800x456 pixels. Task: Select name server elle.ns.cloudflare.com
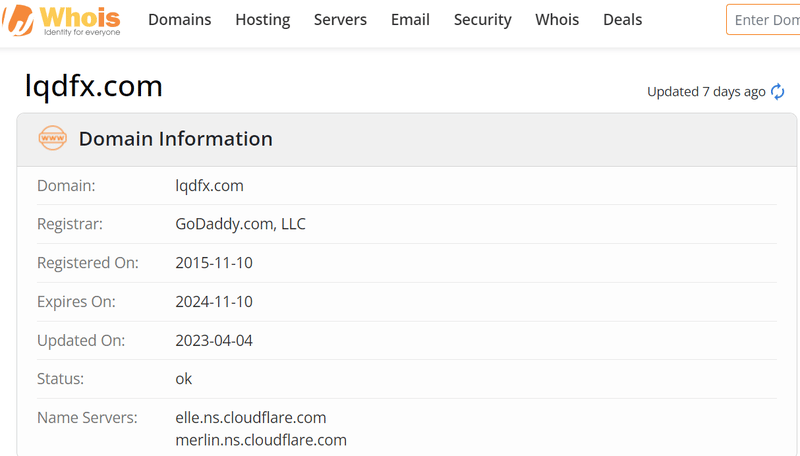pyautogui.click(x=251, y=417)
